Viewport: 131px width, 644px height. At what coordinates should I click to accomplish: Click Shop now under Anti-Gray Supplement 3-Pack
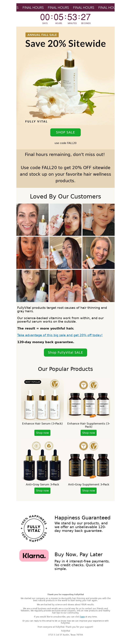(x=89, y=491)
